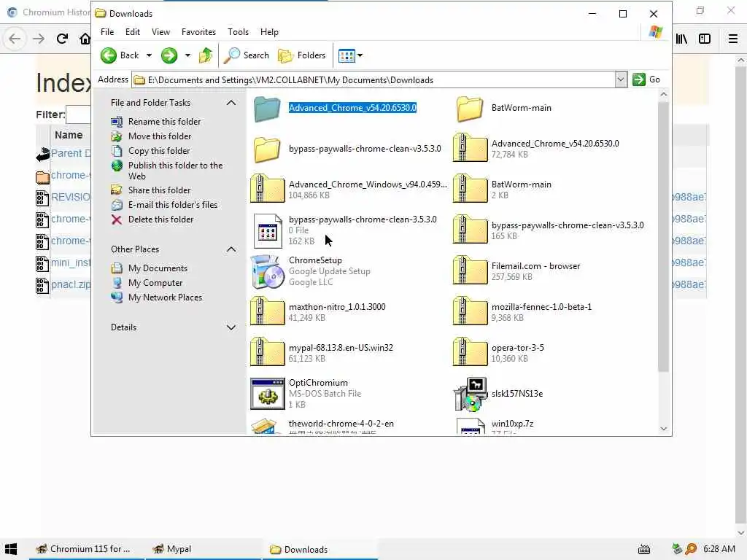Open the Views dropdown arrow
747x560 pixels.
360,55
